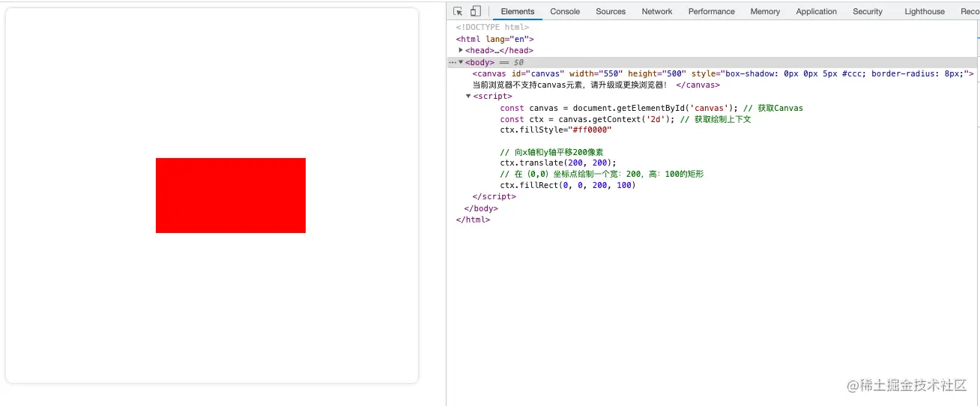Collapse the script element node
Image resolution: width=980 pixels, height=406 pixels.
(469, 96)
